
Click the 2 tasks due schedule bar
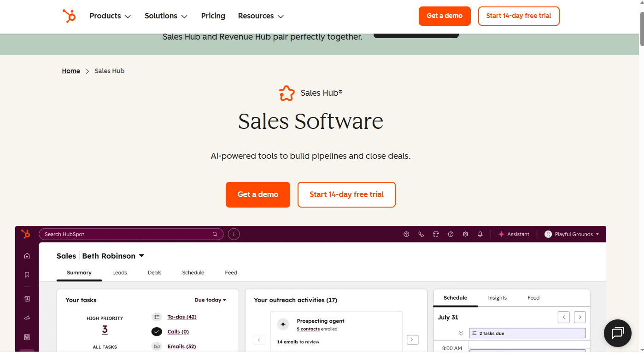point(527,333)
